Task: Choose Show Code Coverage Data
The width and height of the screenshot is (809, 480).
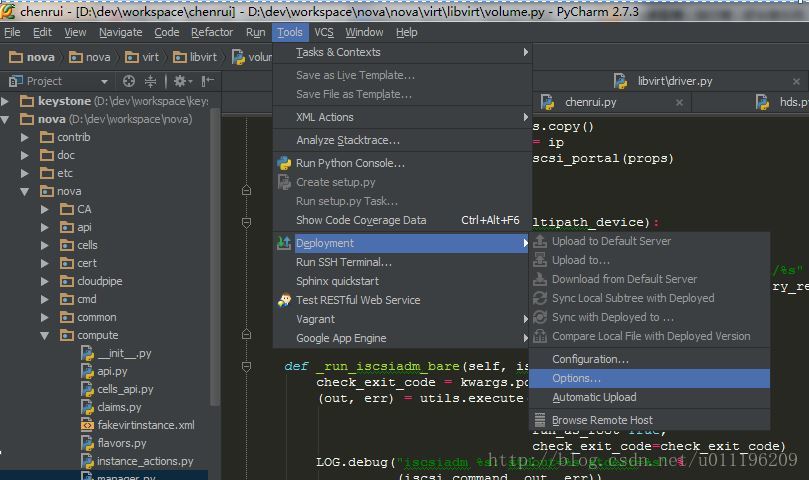Action: [x=402, y=220]
